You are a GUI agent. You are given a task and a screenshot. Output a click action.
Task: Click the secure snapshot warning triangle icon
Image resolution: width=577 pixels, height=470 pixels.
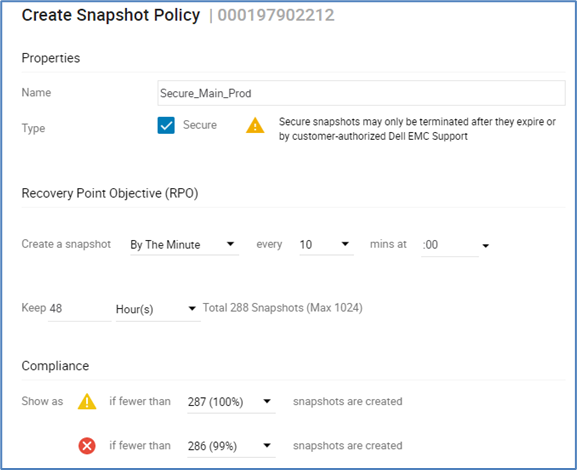[255, 126]
